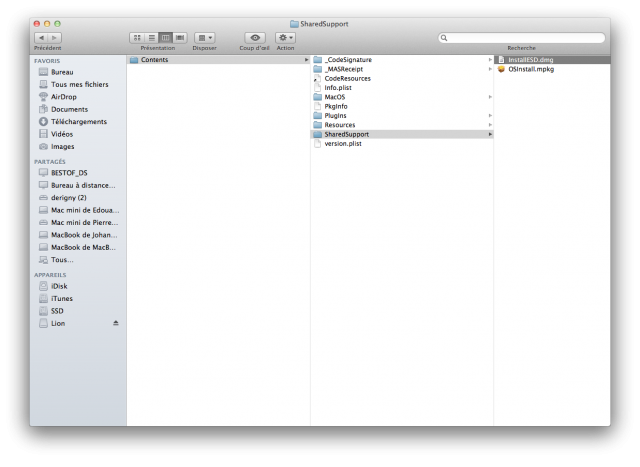Select the InstallESD.dmg file
The image size is (640, 467).
[x=552, y=60]
